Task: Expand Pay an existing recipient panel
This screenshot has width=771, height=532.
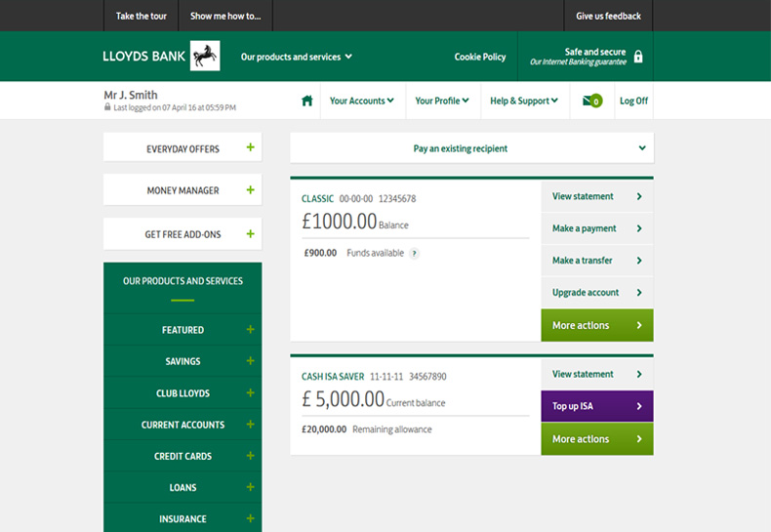Action: click(472, 148)
